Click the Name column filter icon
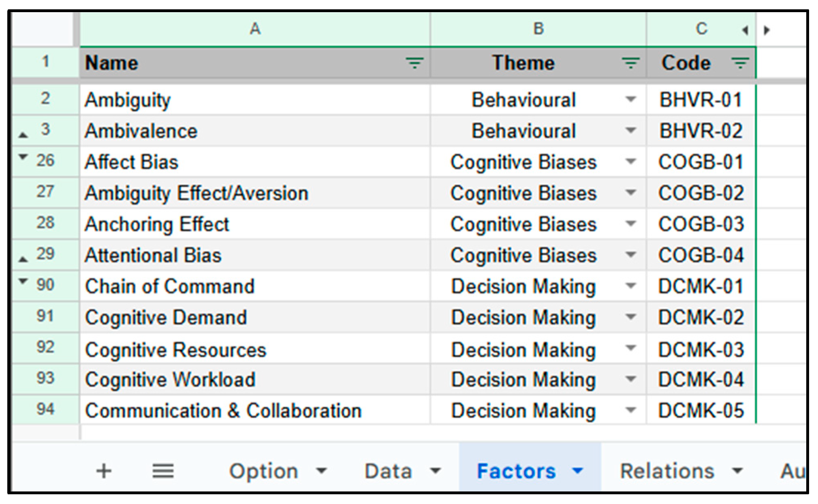Screen dimensions: 818x504 [414, 63]
